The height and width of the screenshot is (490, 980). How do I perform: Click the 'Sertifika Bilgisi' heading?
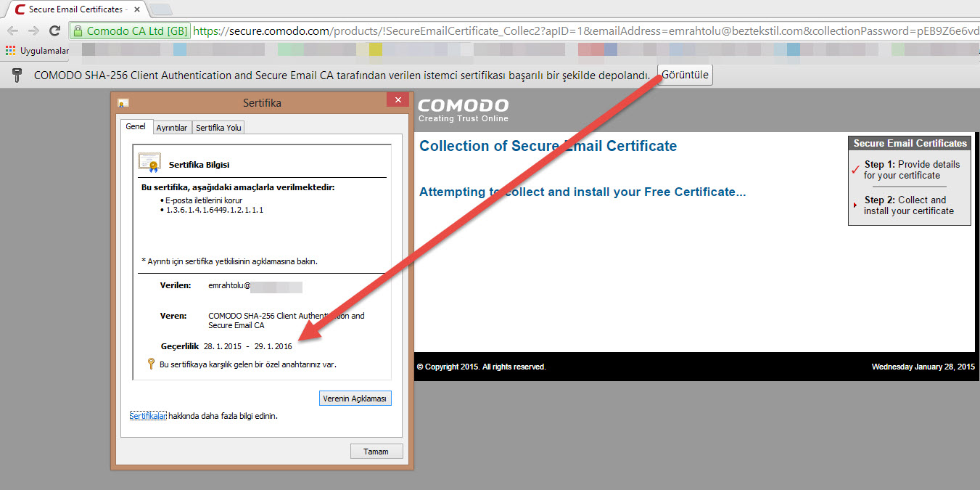click(x=199, y=165)
